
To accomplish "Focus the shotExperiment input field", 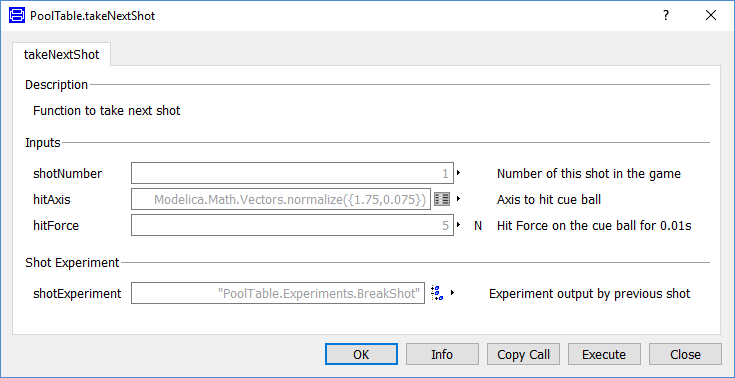I will (x=278, y=293).
